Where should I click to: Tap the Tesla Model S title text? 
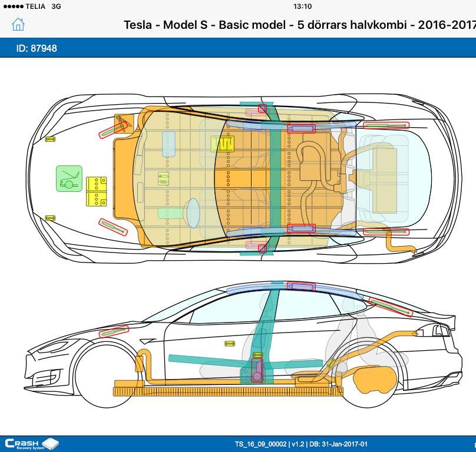(x=300, y=25)
